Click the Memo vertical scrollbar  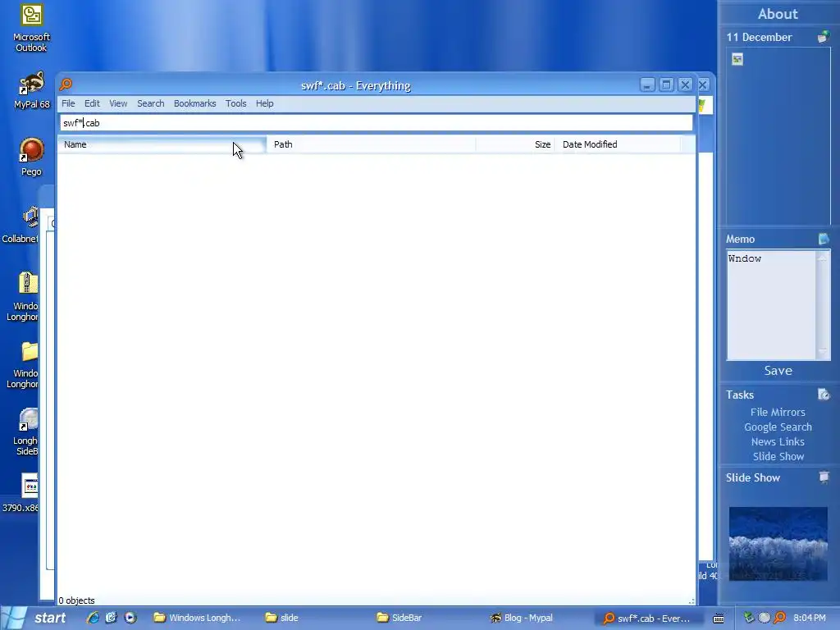point(822,305)
